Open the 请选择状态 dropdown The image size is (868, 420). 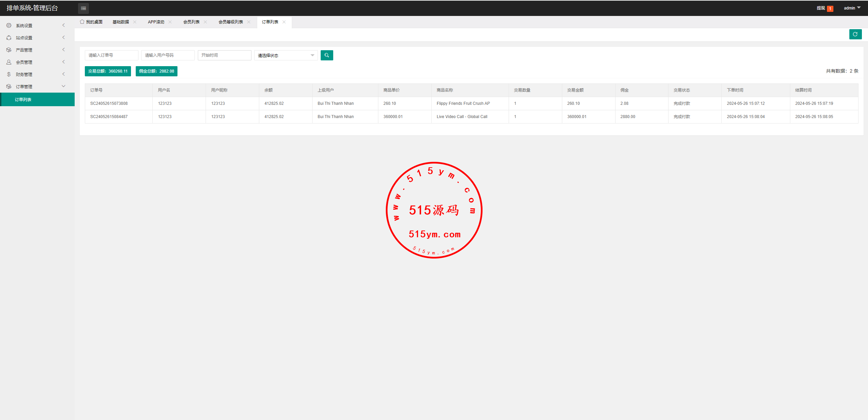(286, 55)
